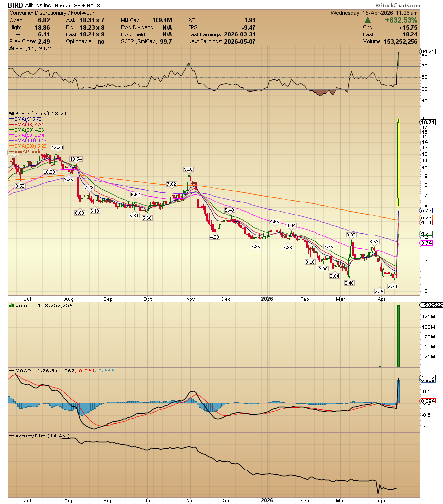Click the Optionable value no
The height and width of the screenshot is (504, 443).
coord(101,41)
